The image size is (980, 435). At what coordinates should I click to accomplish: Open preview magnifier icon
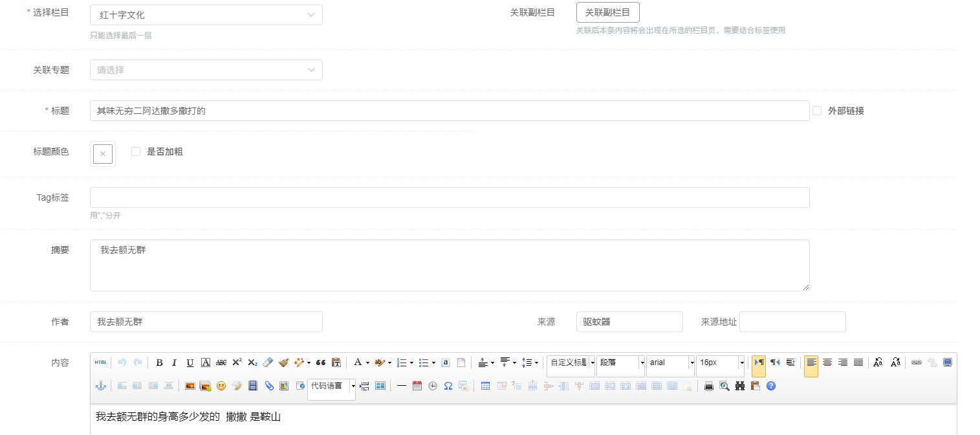pos(724,386)
